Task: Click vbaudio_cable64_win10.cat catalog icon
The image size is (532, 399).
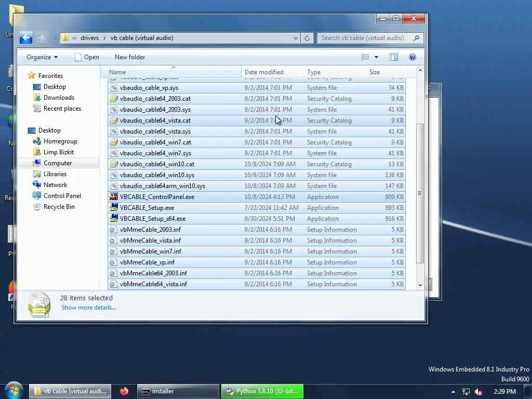Action: tap(114, 164)
